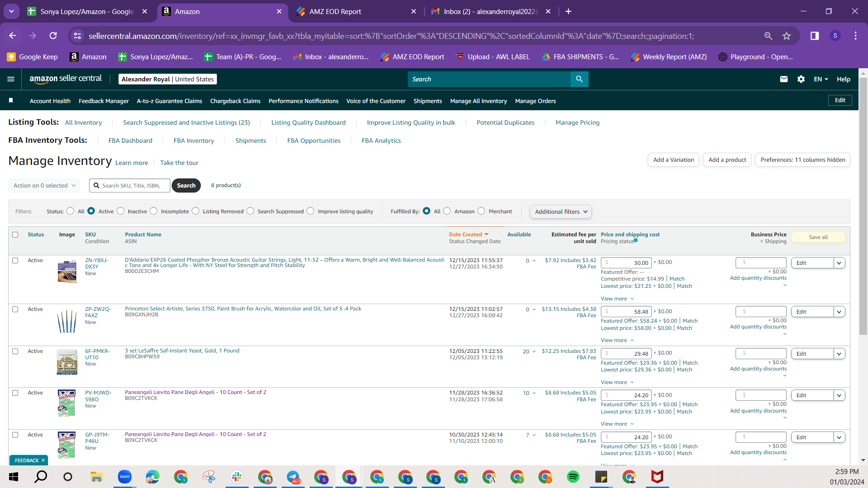Image resolution: width=868 pixels, height=488 pixels.
Task: Open the Seller Central hamburger menu
Action: coord(11,79)
